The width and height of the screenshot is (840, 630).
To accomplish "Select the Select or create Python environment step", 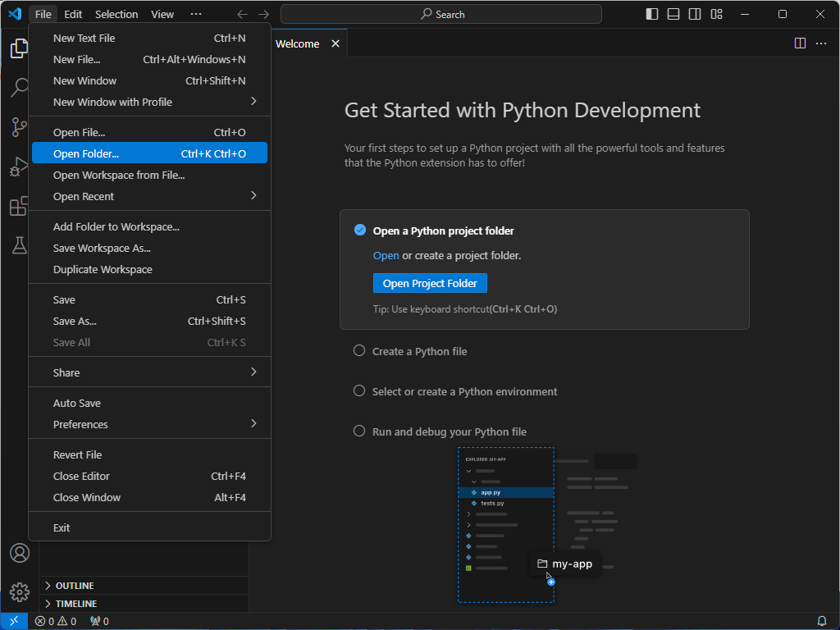I will tap(464, 391).
